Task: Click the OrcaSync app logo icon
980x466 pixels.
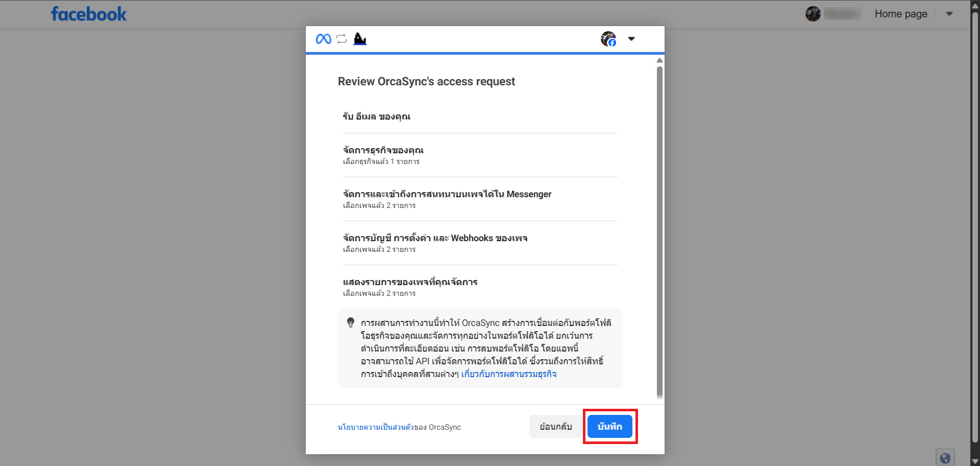Action: [360, 39]
